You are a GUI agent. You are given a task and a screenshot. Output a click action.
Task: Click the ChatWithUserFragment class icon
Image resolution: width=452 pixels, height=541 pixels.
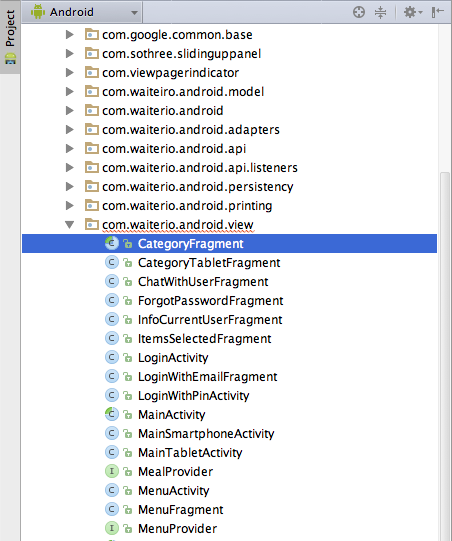point(112,282)
